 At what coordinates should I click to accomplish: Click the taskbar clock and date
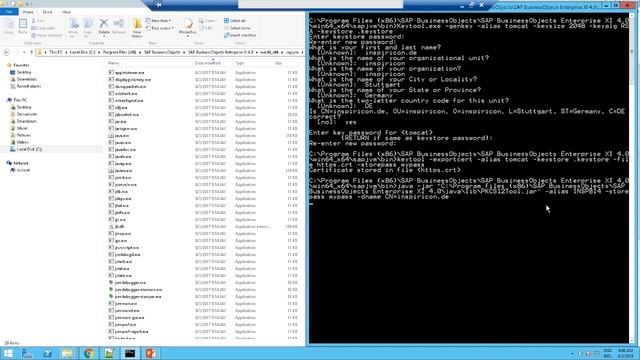pyautogui.click(x=625, y=353)
